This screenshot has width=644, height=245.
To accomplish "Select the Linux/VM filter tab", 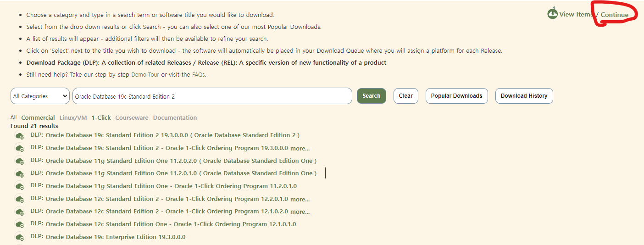I will (73, 118).
